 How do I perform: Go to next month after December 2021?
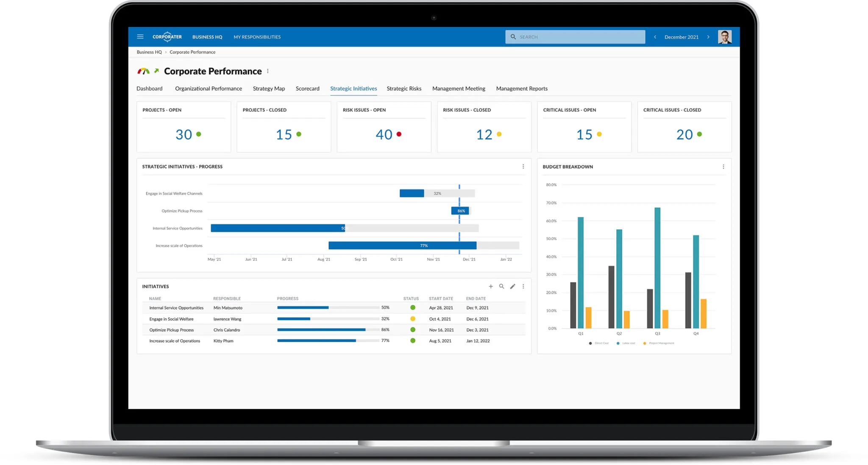pos(708,37)
